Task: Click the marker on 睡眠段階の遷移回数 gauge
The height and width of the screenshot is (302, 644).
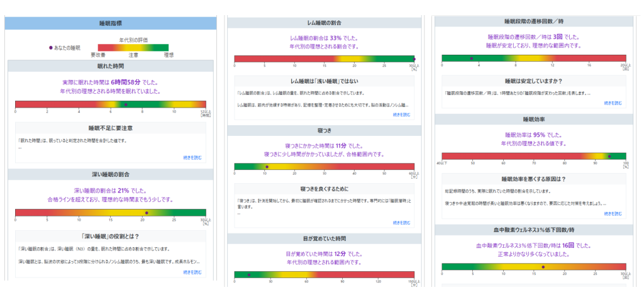Action: (x=472, y=59)
